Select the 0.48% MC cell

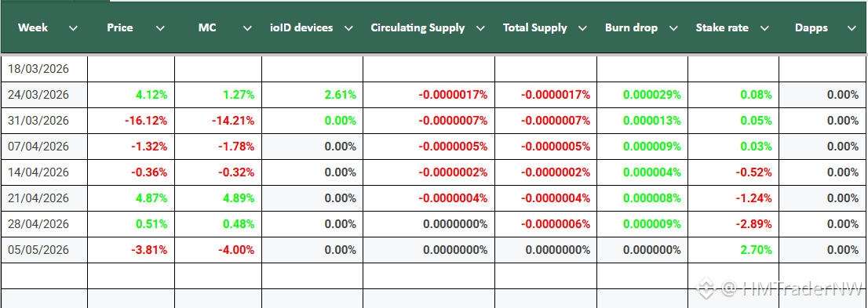tap(218, 224)
